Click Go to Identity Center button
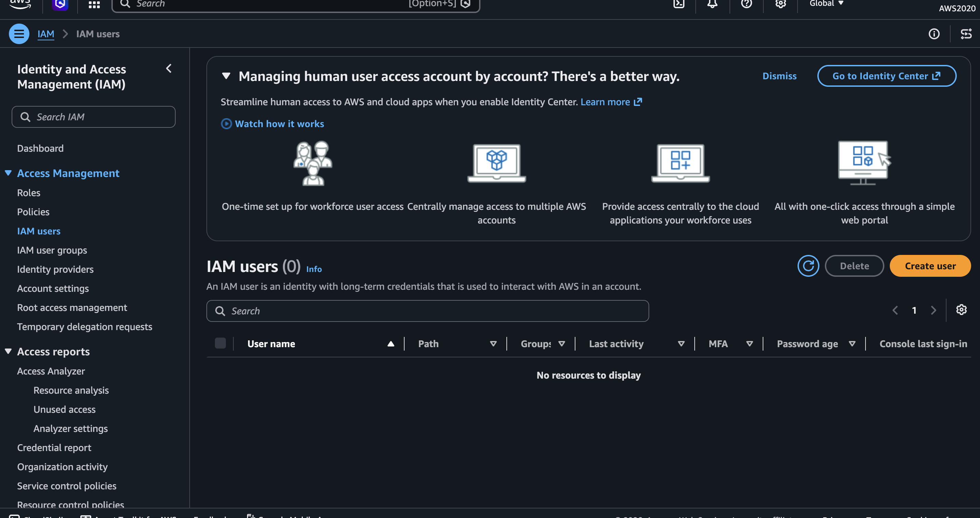The image size is (980, 518). click(x=886, y=76)
